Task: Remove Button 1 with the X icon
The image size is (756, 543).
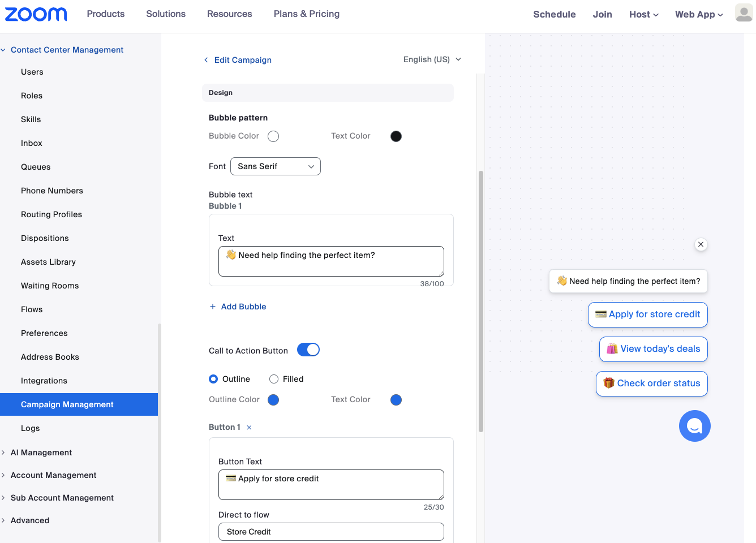Action: tap(249, 428)
